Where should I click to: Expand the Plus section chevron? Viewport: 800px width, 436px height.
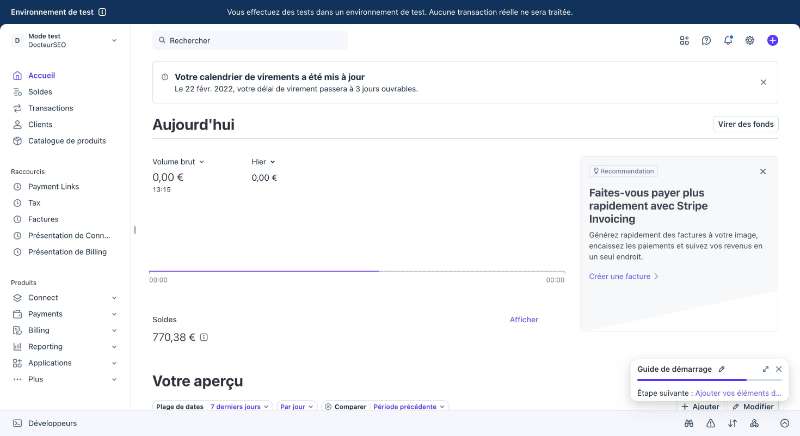click(114, 379)
